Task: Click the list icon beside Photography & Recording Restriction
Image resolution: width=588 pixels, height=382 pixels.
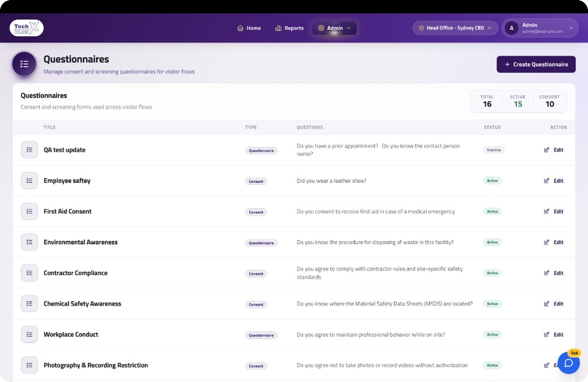Action: (29, 365)
